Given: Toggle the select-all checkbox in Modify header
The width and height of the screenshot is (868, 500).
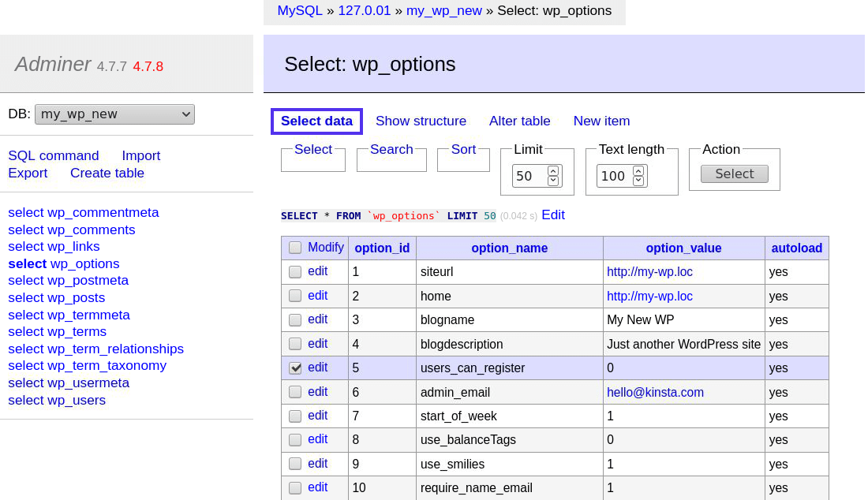Looking at the screenshot, I should point(295,248).
